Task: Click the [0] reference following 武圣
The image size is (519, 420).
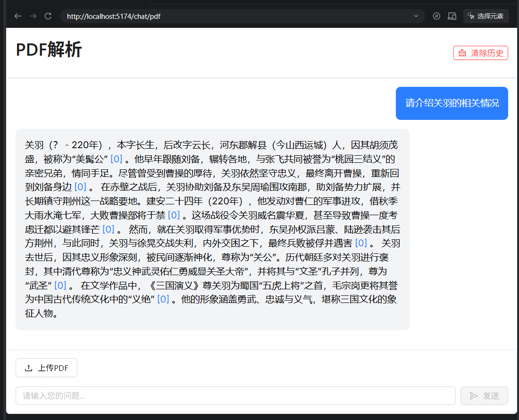Action: [60, 285]
